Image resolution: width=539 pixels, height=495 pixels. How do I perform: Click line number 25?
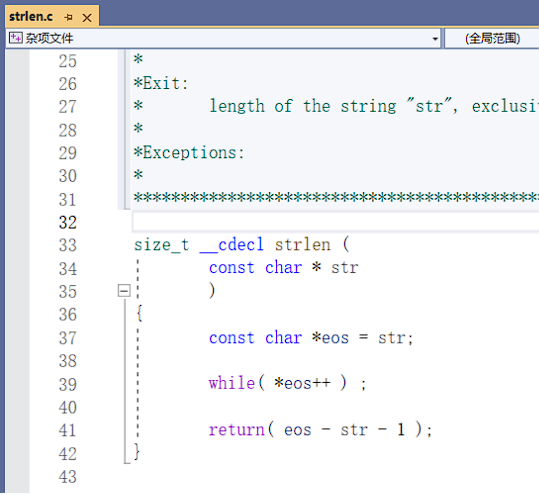click(67, 61)
